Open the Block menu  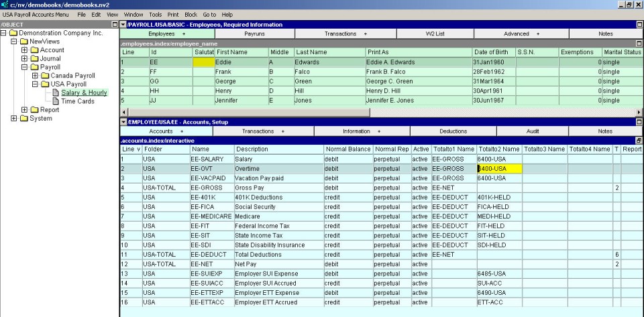pos(191,14)
